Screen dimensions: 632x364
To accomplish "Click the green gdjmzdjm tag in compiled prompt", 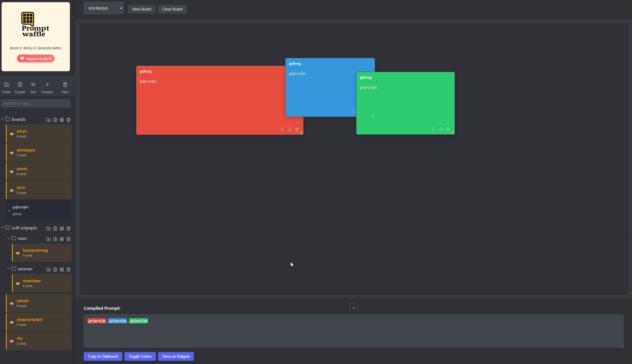I will (139, 321).
